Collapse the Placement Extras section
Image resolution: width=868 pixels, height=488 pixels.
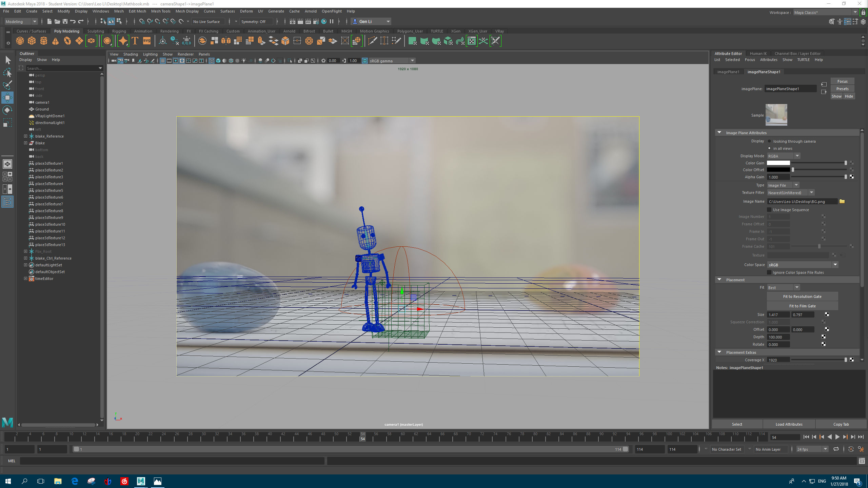(720, 352)
